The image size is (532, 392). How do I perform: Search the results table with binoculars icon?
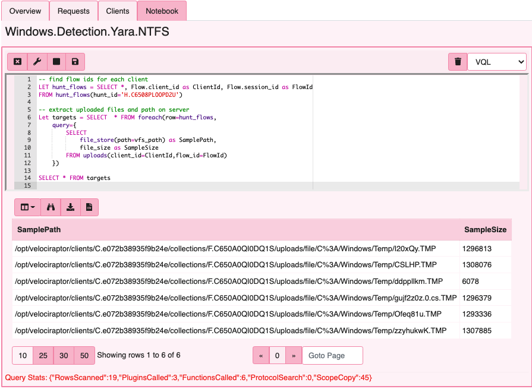point(51,207)
